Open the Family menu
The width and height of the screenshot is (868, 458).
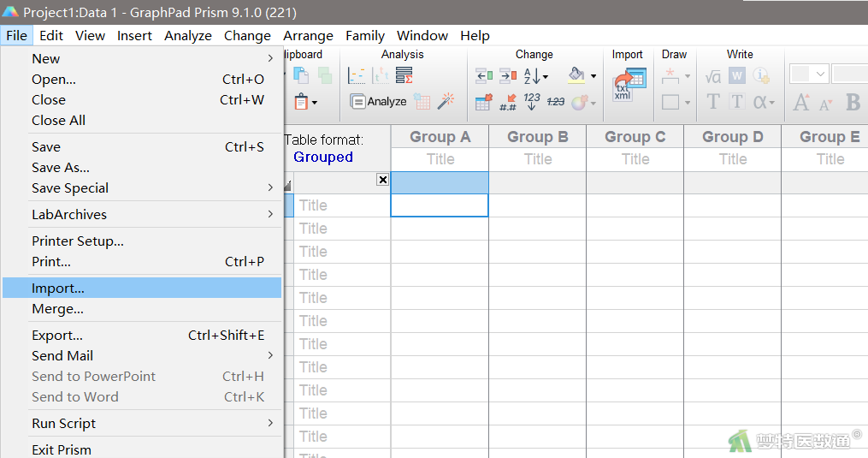point(365,35)
